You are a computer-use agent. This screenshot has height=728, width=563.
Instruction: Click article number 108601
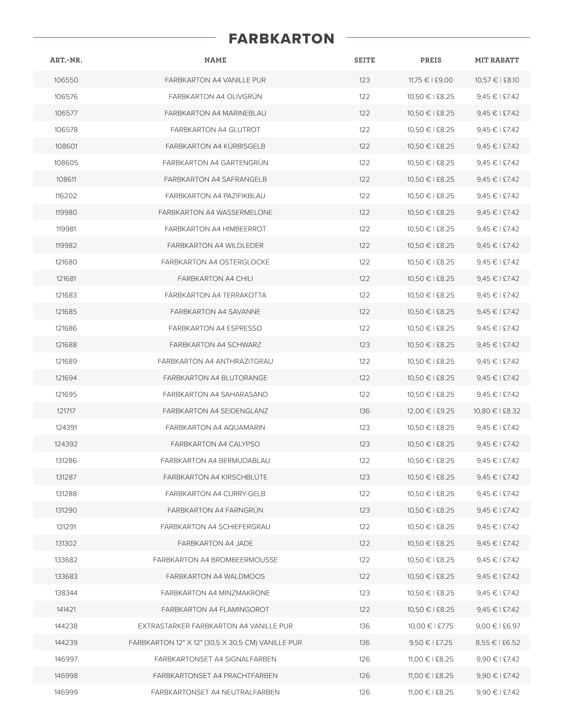click(66, 146)
